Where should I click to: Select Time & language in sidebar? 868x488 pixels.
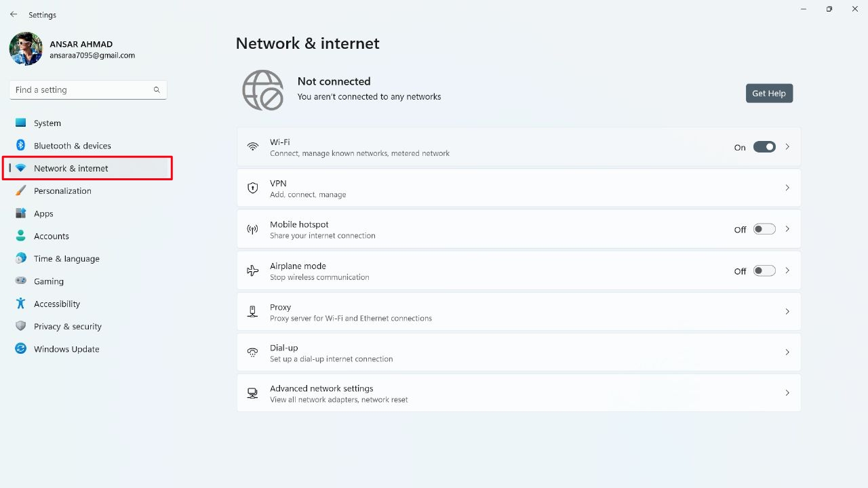(x=66, y=258)
